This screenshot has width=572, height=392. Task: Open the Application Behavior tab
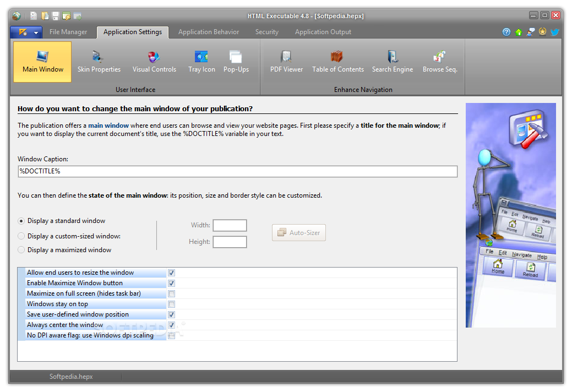(x=209, y=32)
